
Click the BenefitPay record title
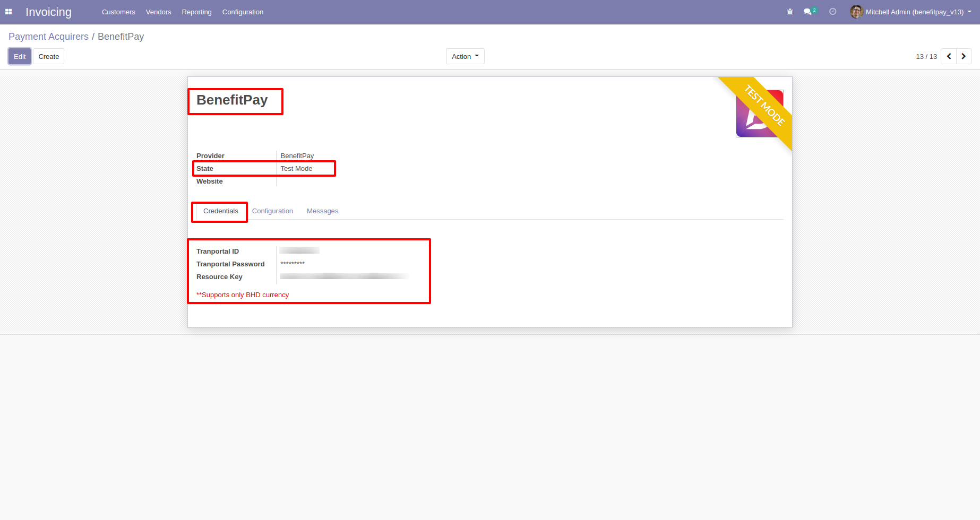[x=232, y=100]
